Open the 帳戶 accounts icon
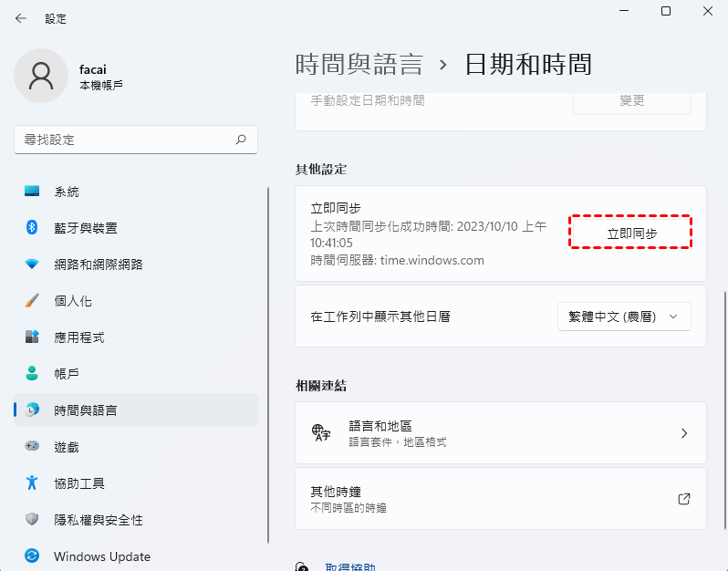Screen dimensions: 728x571 [33, 374]
